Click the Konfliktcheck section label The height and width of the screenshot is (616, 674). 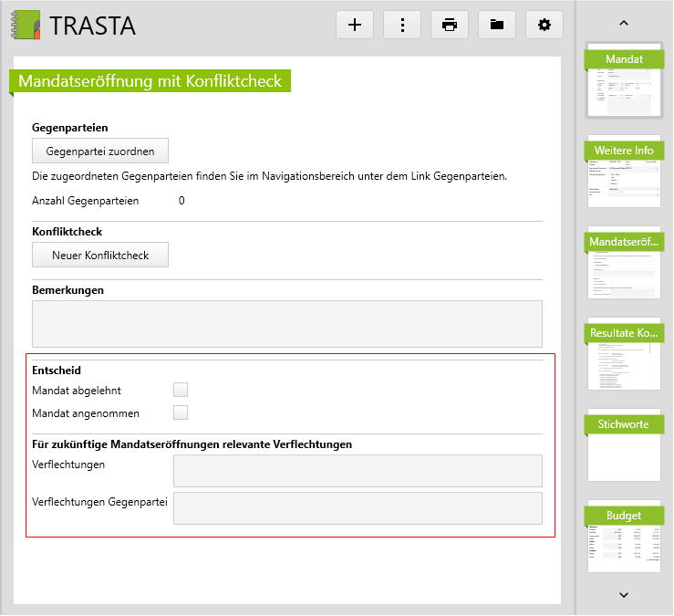(x=67, y=232)
